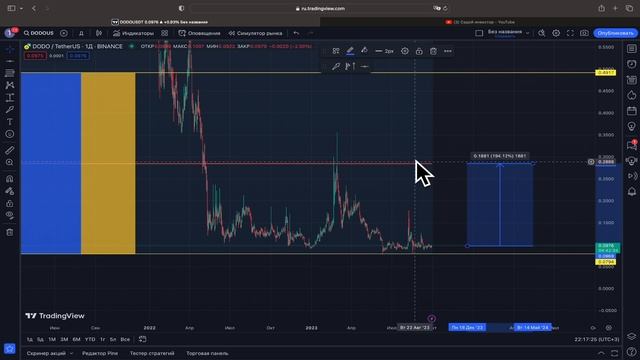
Task: Select the 6М date range tab
Action: click(76, 339)
